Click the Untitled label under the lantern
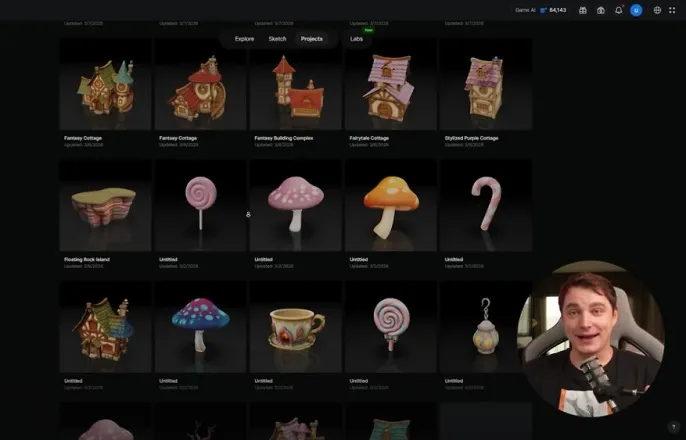This screenshot has width=686, height=440. point(454,381)
